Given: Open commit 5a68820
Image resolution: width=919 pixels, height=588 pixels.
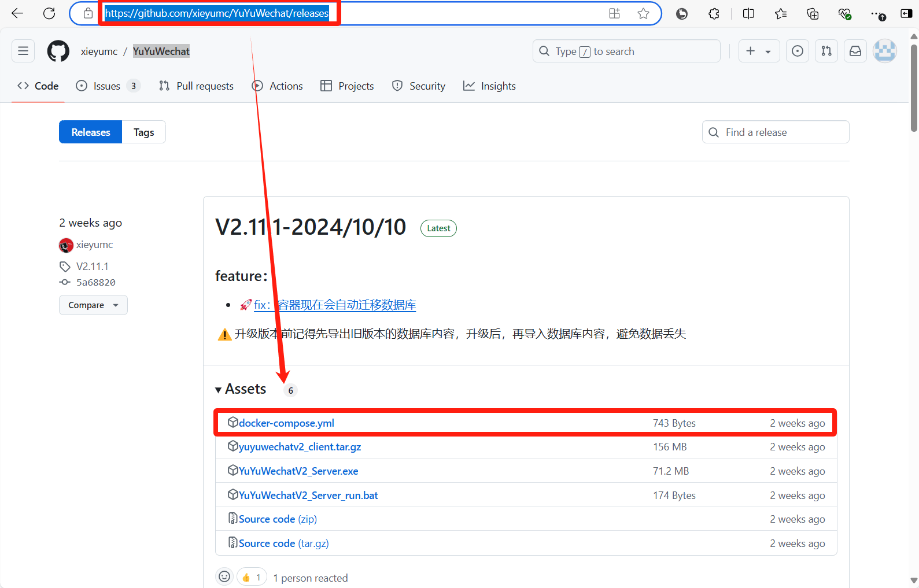Looking at the screenshot, I should pos(96,282).
